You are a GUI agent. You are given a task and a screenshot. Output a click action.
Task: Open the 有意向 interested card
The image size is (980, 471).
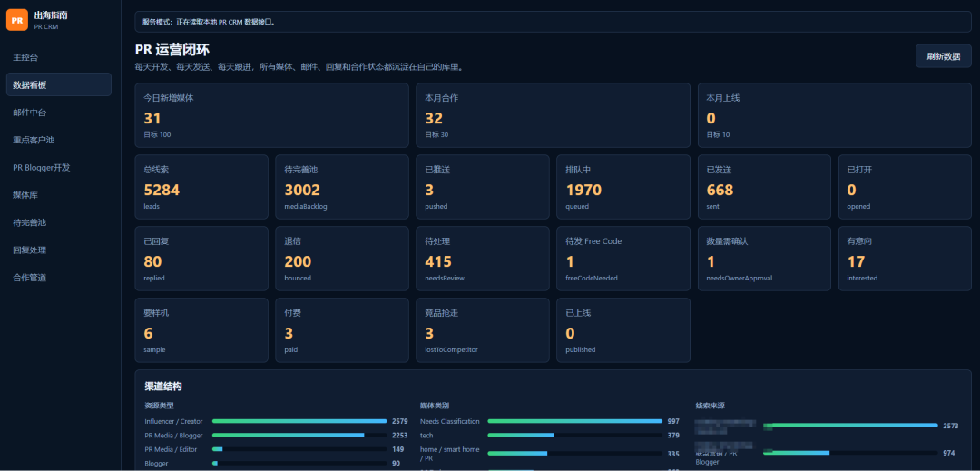click(x=905, y=259)
